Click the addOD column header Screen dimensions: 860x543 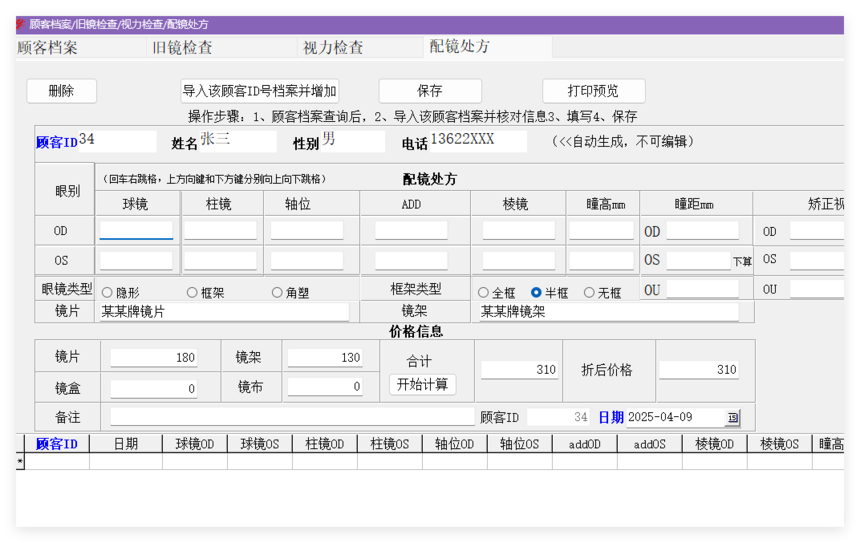pos(585,444)
